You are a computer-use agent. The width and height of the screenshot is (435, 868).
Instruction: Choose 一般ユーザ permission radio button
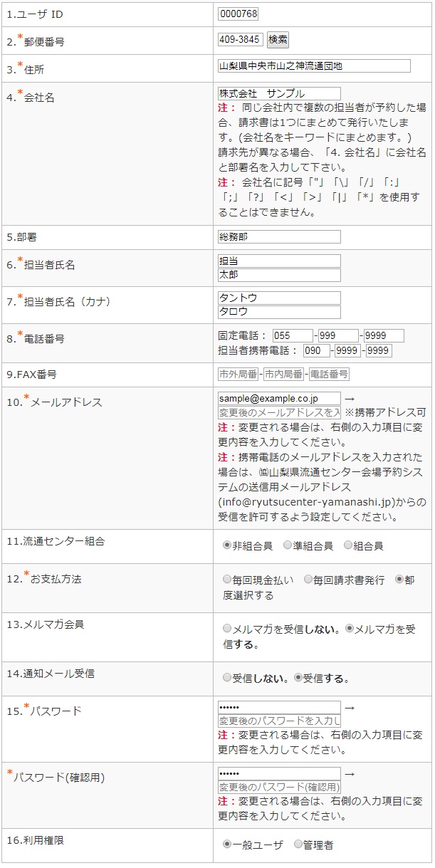click(227, 845)
